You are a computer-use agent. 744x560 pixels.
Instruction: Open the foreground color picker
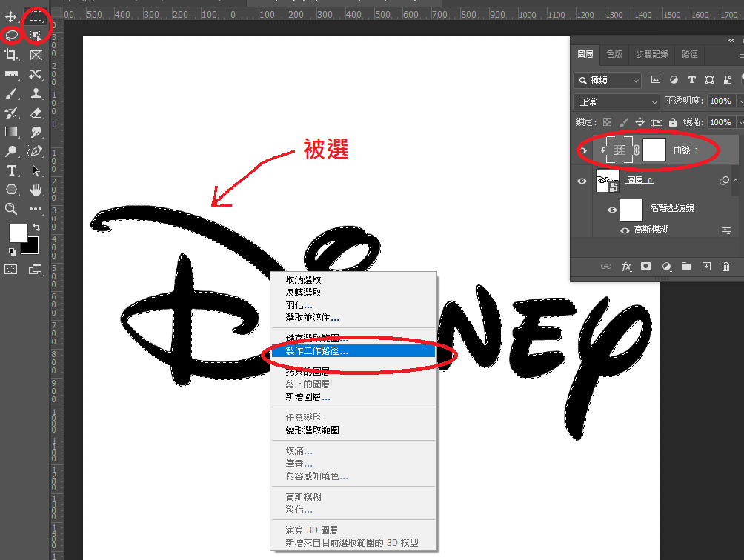tap(18, 233)
